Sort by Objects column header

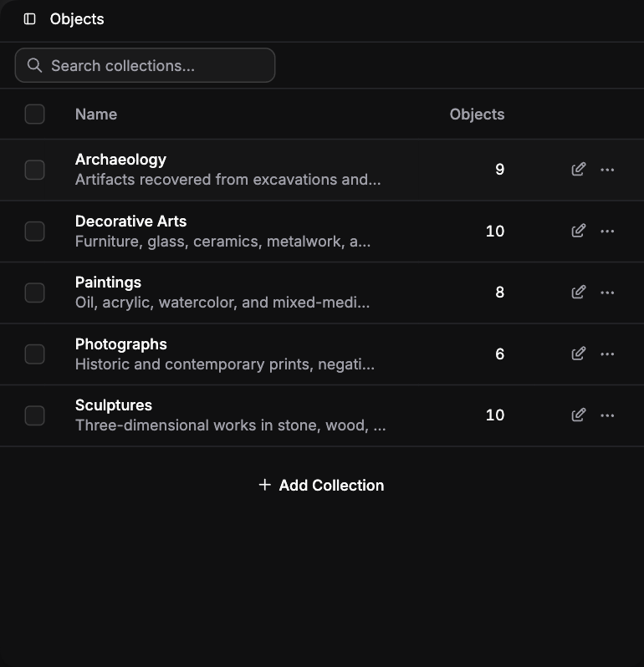(477, 115)
